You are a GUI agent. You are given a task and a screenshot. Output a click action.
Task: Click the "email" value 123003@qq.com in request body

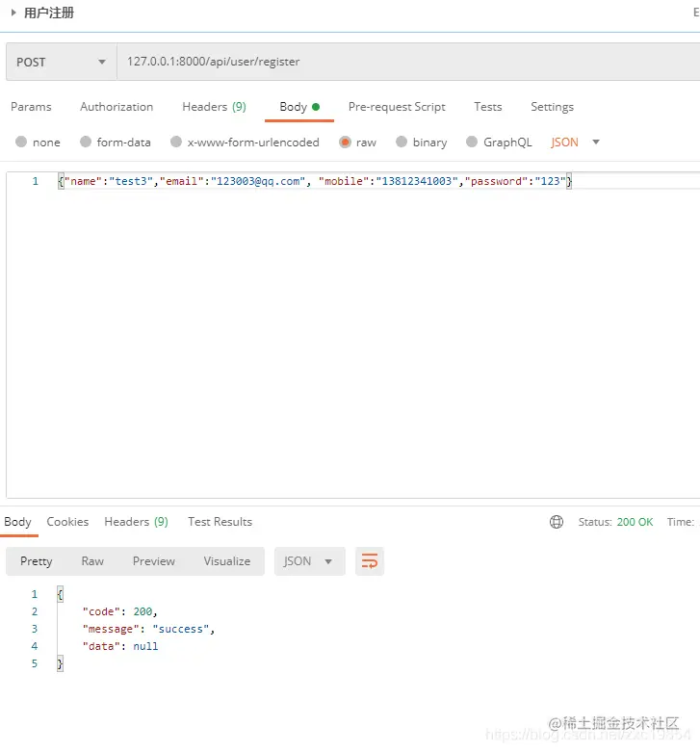click(258, 181)
